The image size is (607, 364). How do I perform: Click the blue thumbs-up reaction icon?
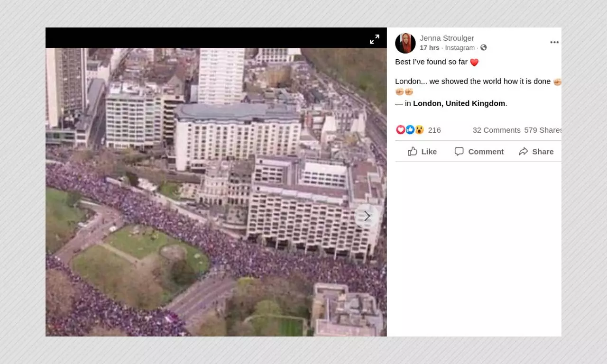click(x=410, y=130)
